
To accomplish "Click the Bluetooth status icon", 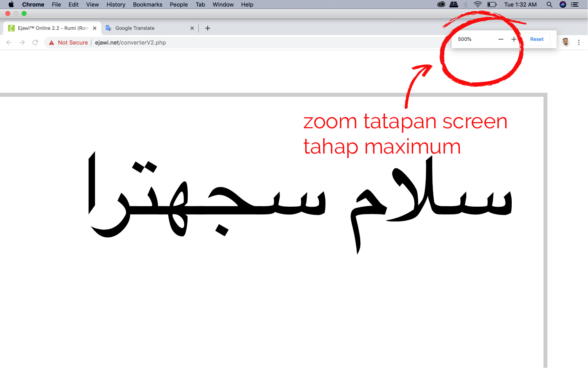I will pyautogui.click(x=466, y=4).
